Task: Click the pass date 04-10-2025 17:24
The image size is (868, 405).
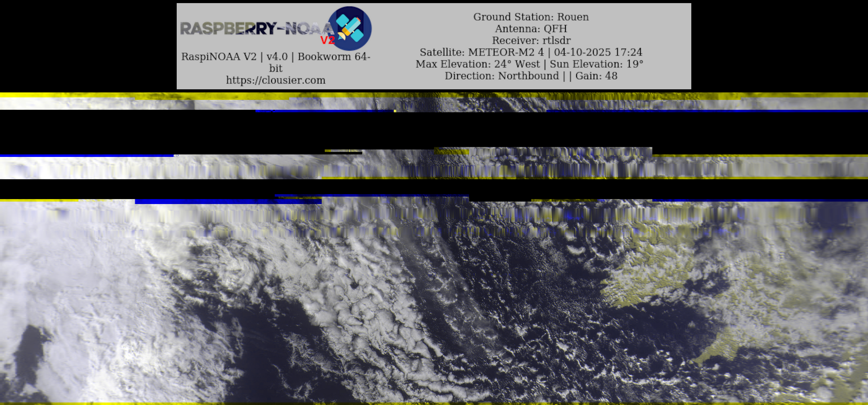Action: pos(598,52)
